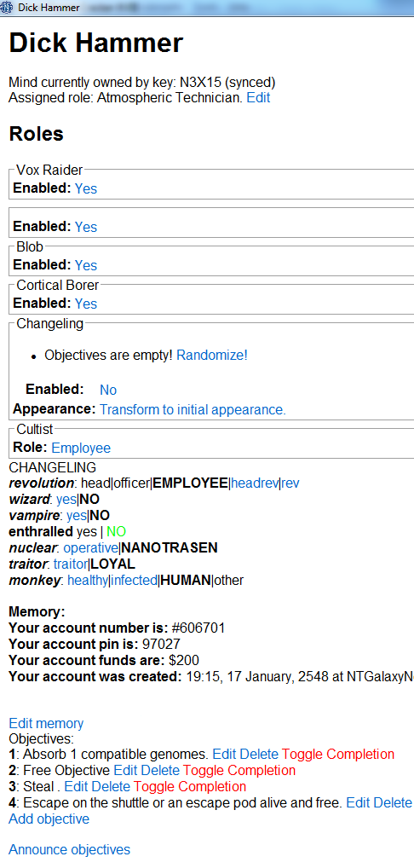Open the Edit memory link
The width and height of the screenshot is (414, 868).
tap(46, 724)
